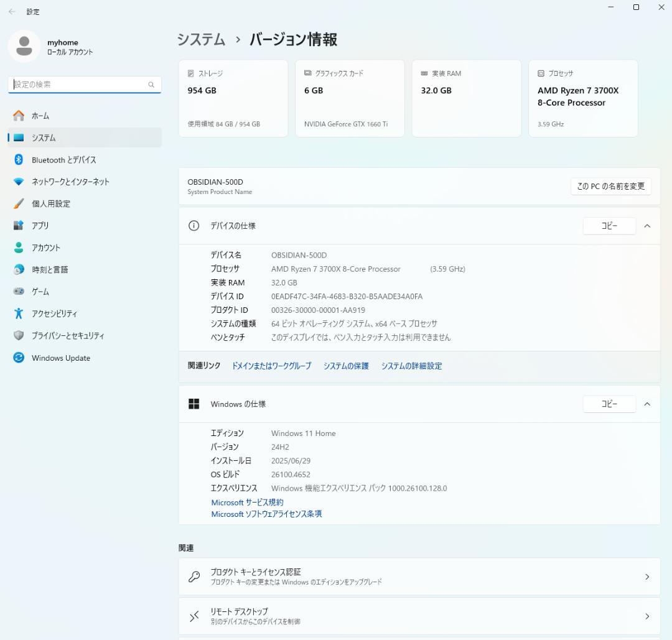This screenshot has width=672, height=640.
Task: Select アカウント in the navigation menu
Action: pyautogui.click(x=46, y=248)
